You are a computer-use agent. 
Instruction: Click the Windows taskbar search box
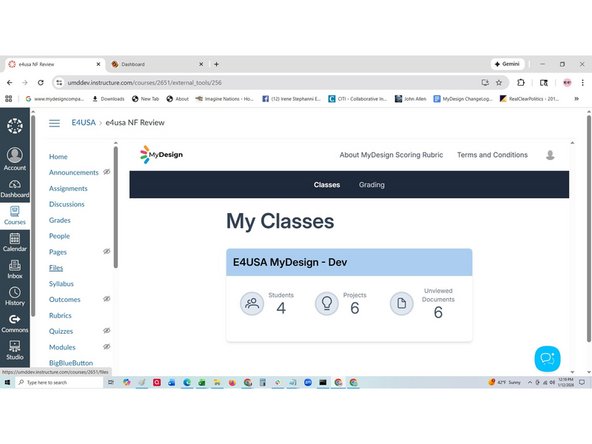[x=59, y=382]
